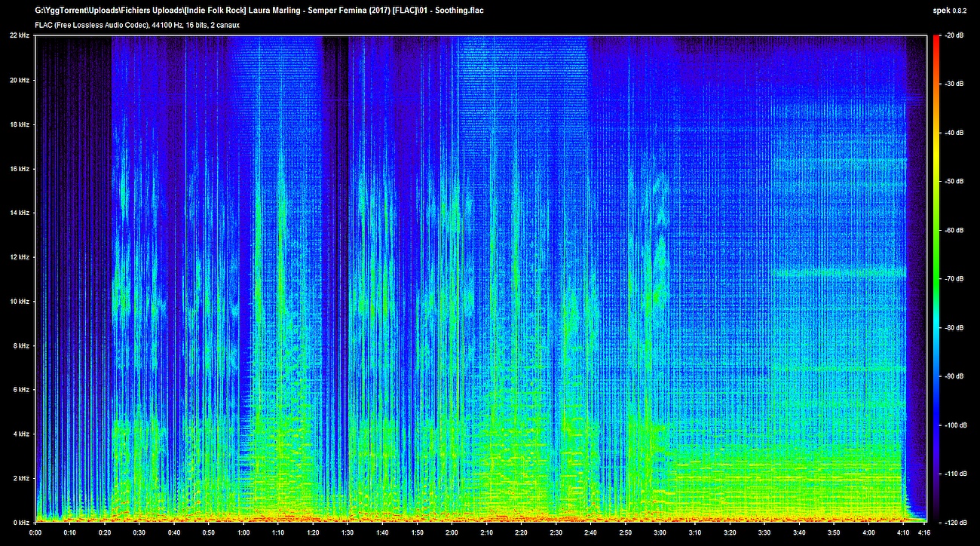Click the 2:00 time axis marker

click(x=452, y=533)
